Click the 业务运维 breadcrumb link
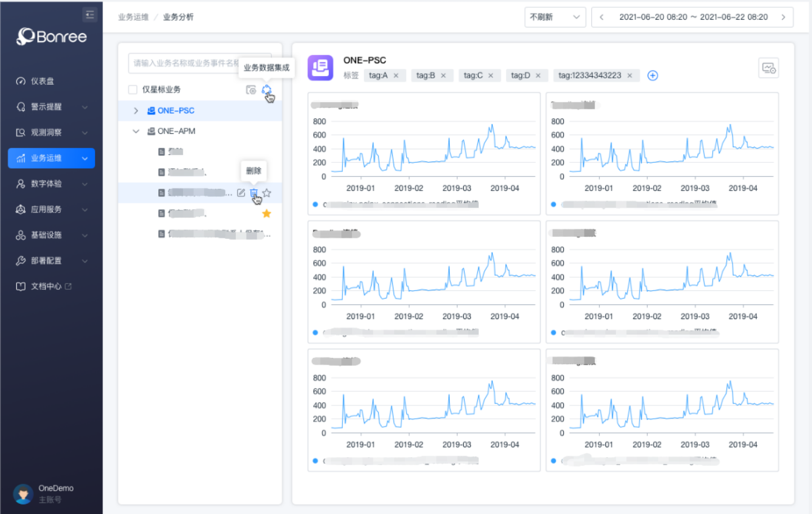The height and width of the screenshot is (514, 812). (133, 17)
